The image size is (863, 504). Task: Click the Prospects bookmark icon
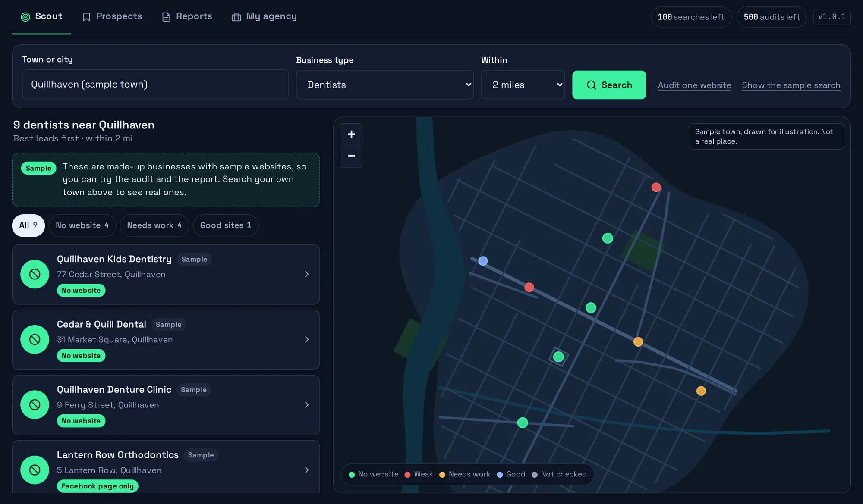point(86,17)
